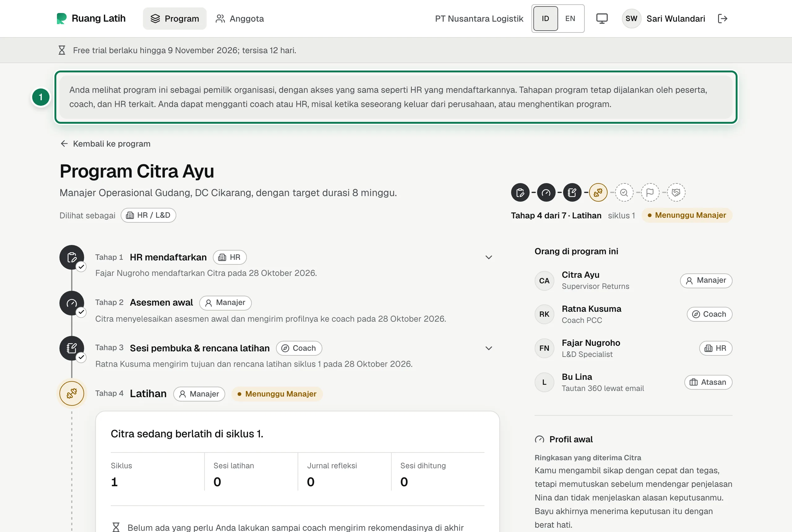Click the Sesi dihitung value
The width and height of the screenshot is (792, 532).
click(x=404, y=482)
